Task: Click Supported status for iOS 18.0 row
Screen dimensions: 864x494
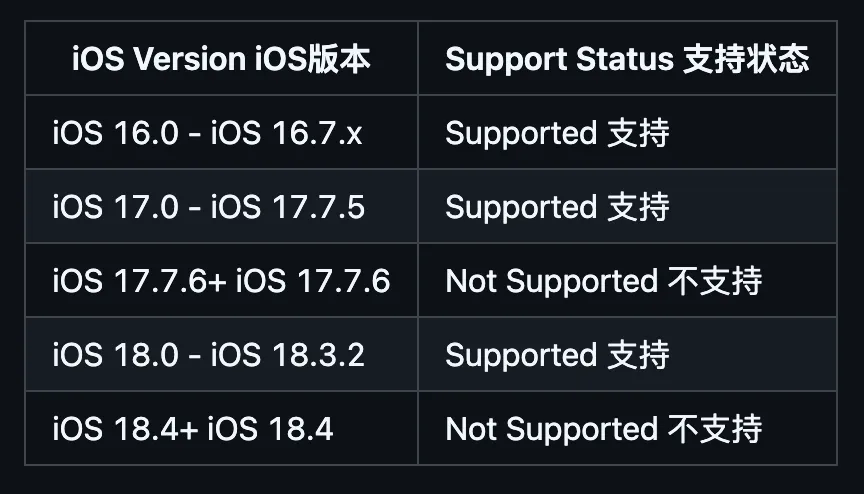Action: [x=556, y=355]
